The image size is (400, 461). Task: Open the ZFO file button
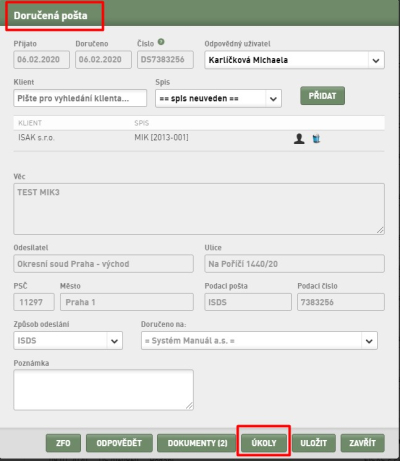(x=63, y=443)
